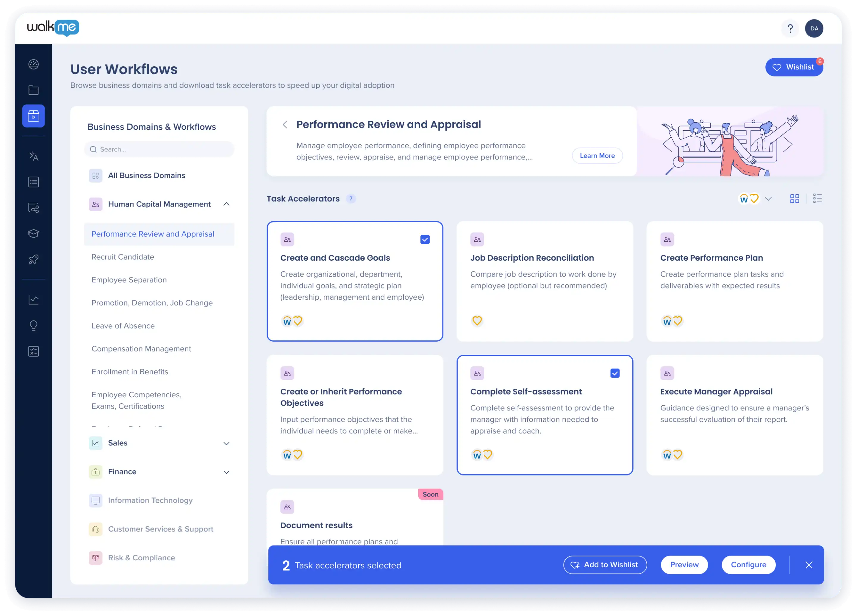Click wishlist heart on Job Description Reconciliation
857x616 pixels.
point(477,321)
